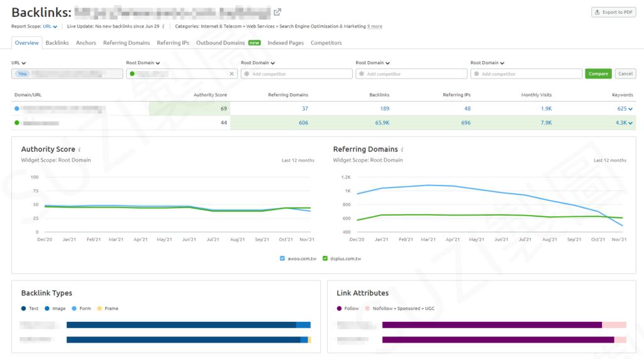
Task: Click Referring Domains value 606
Action: click(304, 123)
